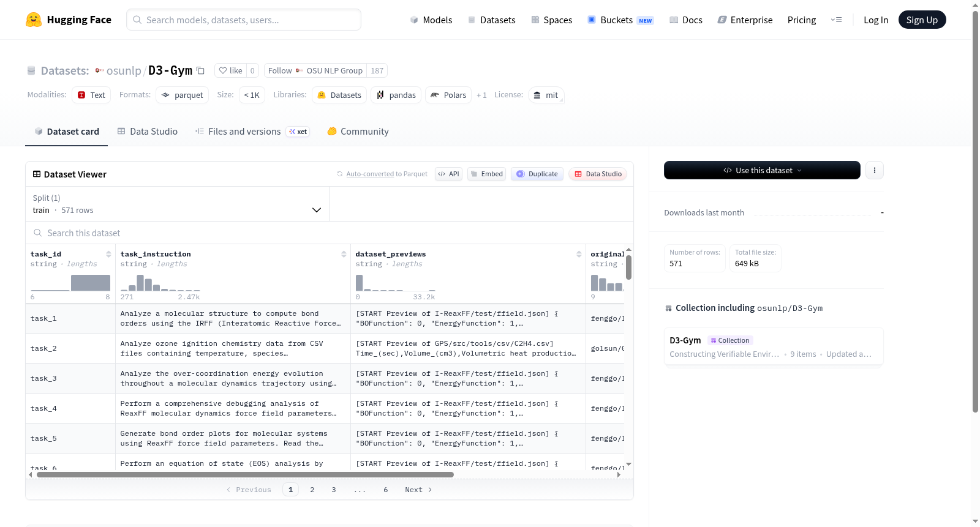
Task: Click the current page 1 button
Action: tap(290, 490)
